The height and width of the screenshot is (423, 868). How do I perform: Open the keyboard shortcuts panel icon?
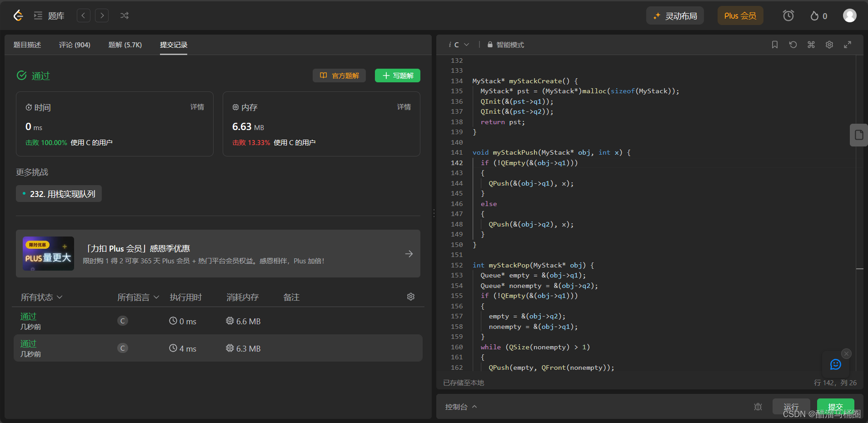point(811,45)
